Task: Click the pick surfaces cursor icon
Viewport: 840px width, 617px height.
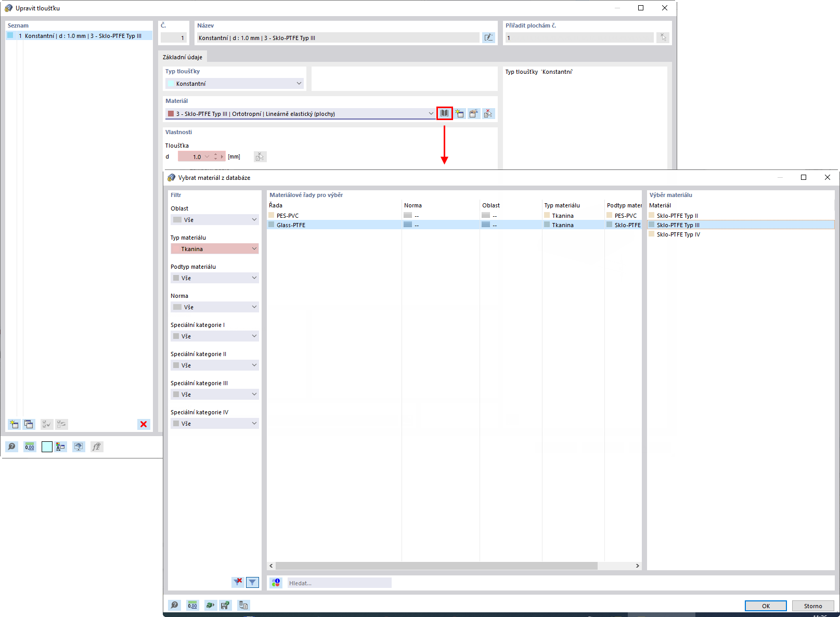Action: (x=663, y=37)
